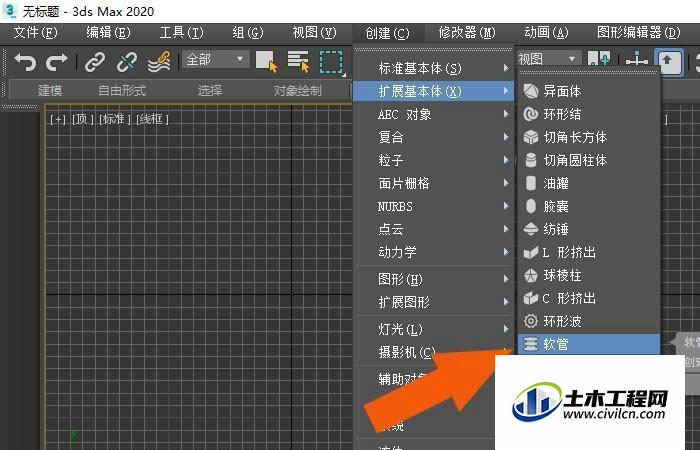
Task: Expand the 灯光(L) submenu
Action: click(x=433, y=329)
